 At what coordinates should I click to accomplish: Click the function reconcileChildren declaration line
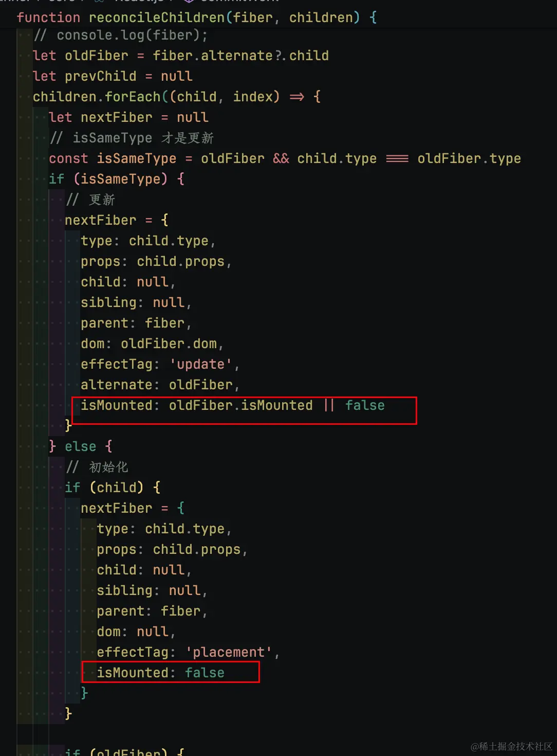tap(197, 17)
